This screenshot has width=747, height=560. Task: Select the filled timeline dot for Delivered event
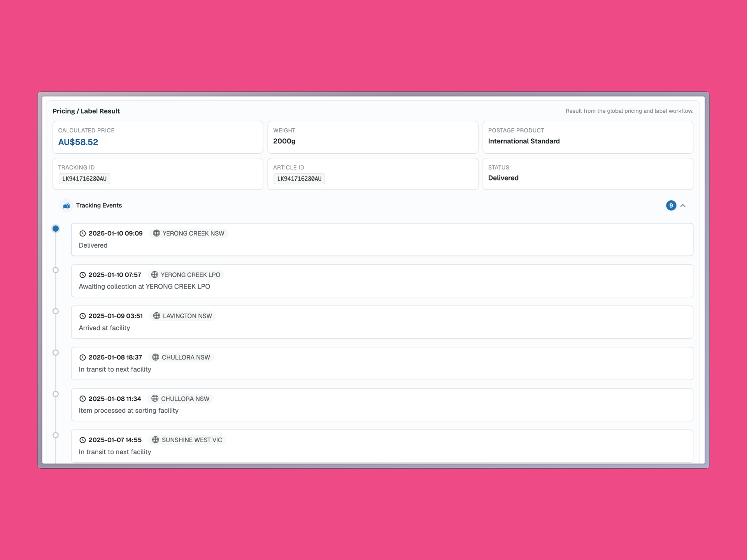[56, 229]
